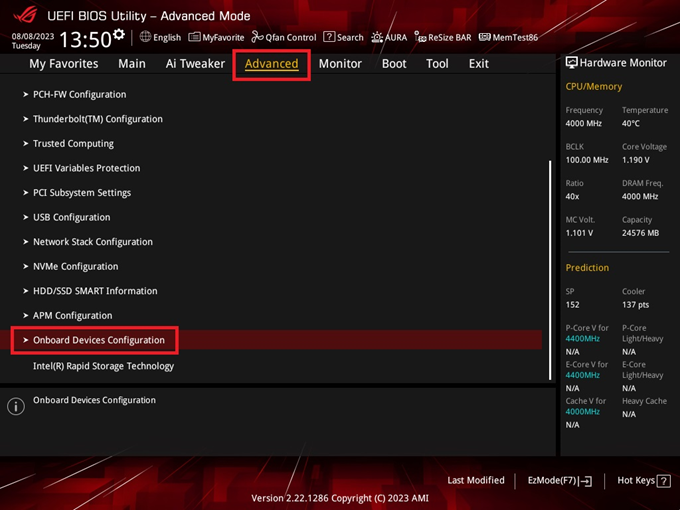Open UEFI Variables Protection entry
Image resolution: width=680 pixels, height=510 pixels.
click(x=87, y=168)
